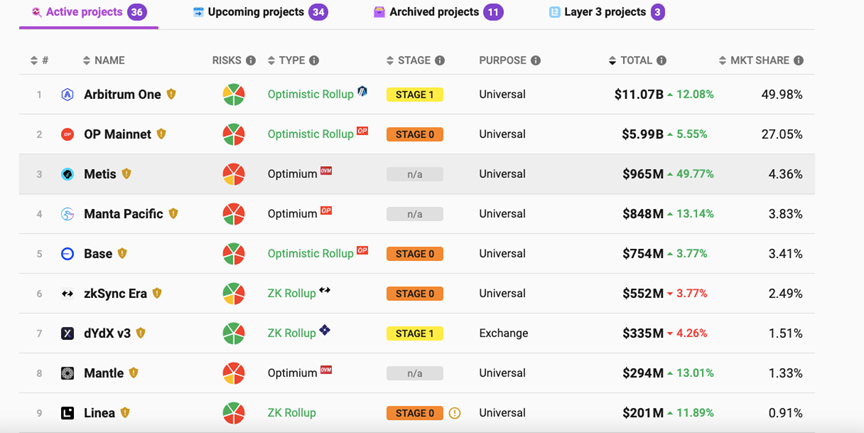Viewport: 864px width, 433px height.
Task: Click the info icon beside RISKS header
Action: tap(250, 61)
